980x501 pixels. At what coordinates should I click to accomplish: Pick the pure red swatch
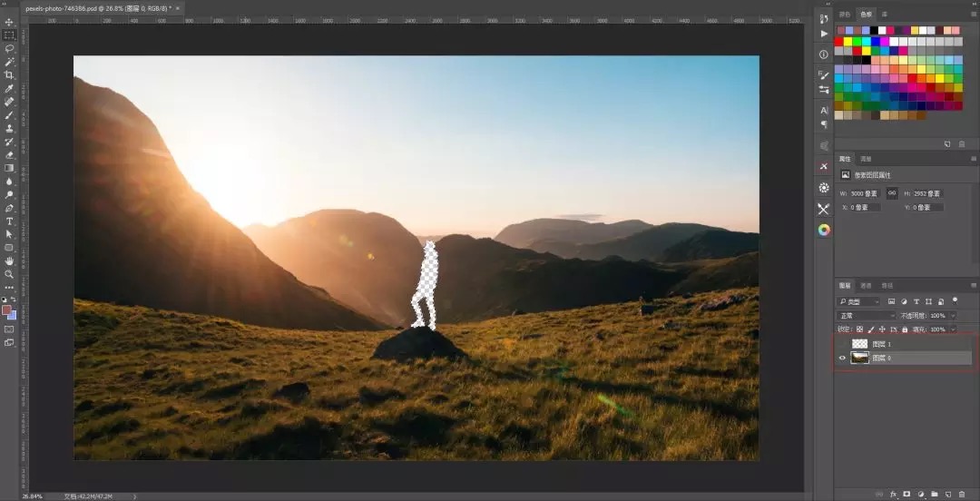[838, 41]
